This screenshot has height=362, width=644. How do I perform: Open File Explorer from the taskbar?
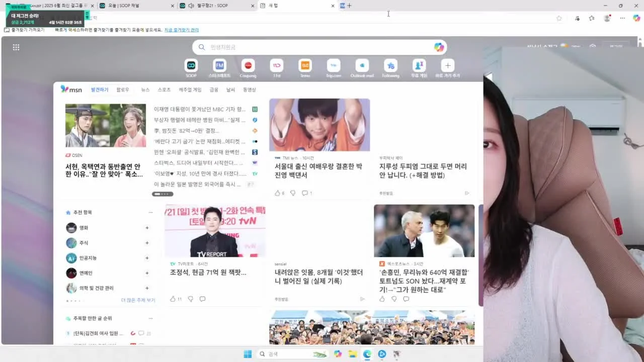pos(353,354)
